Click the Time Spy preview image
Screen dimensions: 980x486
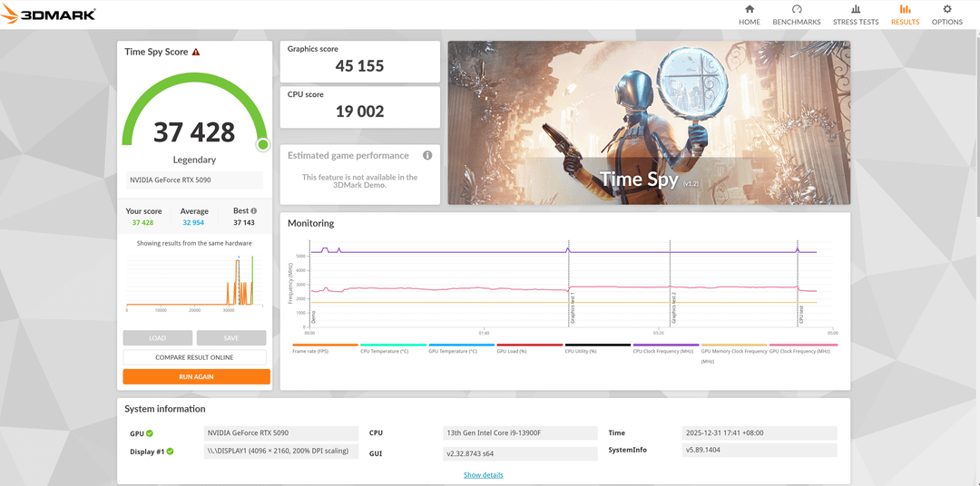649,122
